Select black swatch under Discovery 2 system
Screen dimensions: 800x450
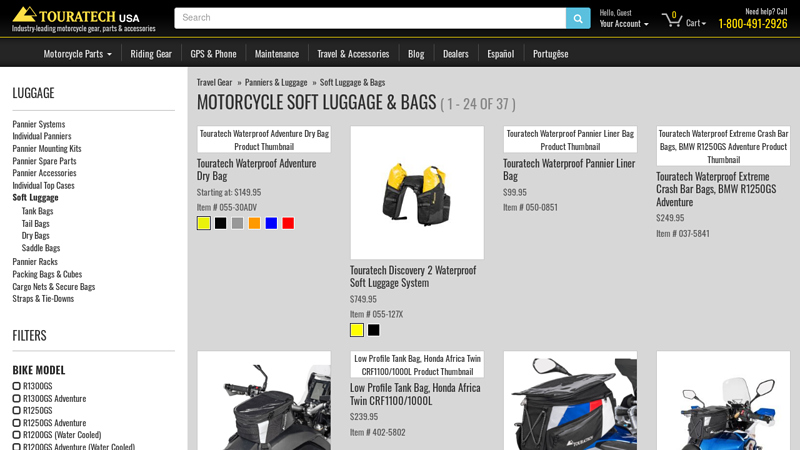374,330
